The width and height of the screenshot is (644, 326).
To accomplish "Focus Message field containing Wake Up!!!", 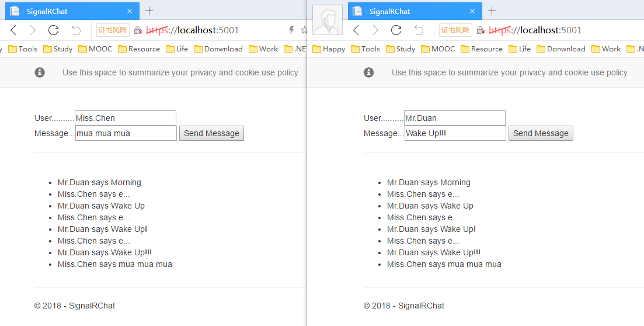I will [x=455, y=133].
